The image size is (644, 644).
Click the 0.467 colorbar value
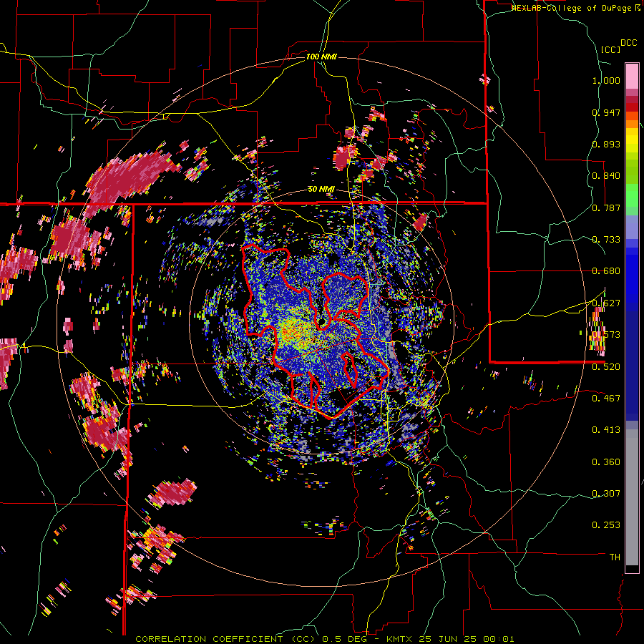[x=606, y=398]
